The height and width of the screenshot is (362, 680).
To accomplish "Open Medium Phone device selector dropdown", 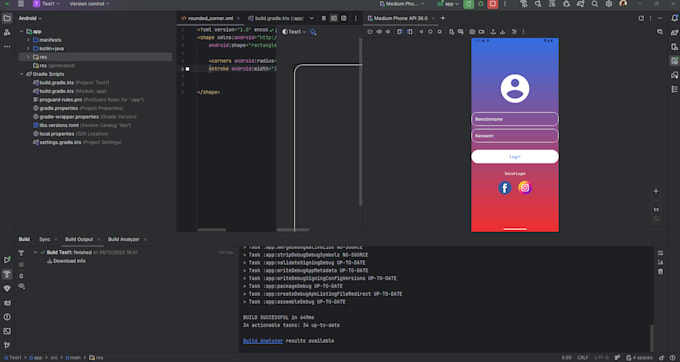I will coord(402,4).
